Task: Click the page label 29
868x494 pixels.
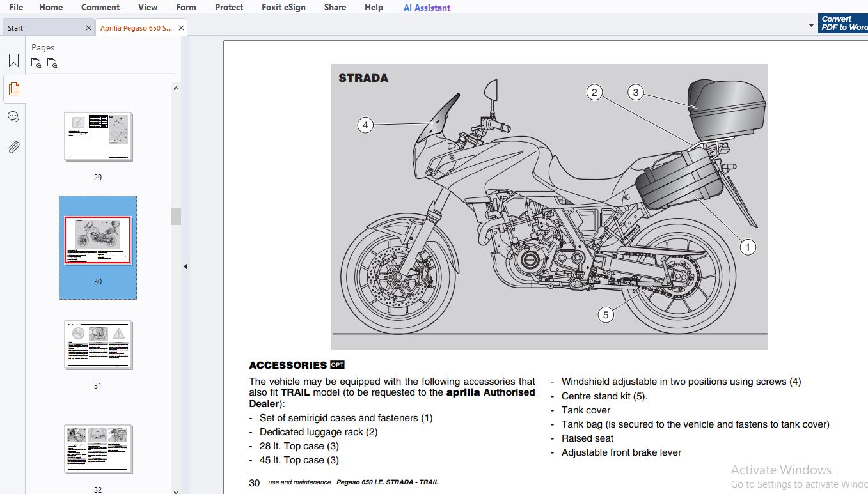Action: pyautogui.click(x=98, y=178)
